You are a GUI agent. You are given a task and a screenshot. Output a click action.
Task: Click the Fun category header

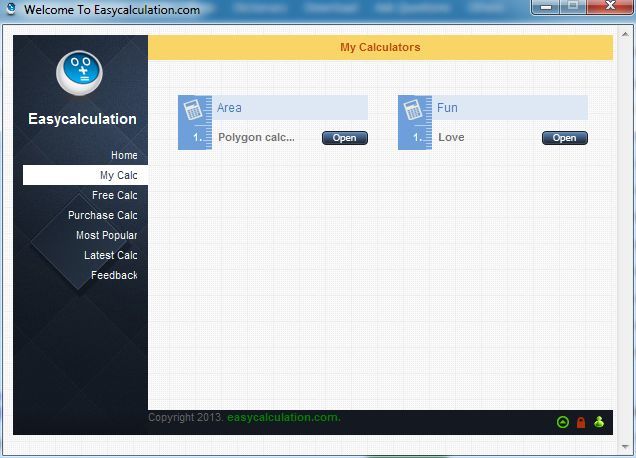(509, 108)
